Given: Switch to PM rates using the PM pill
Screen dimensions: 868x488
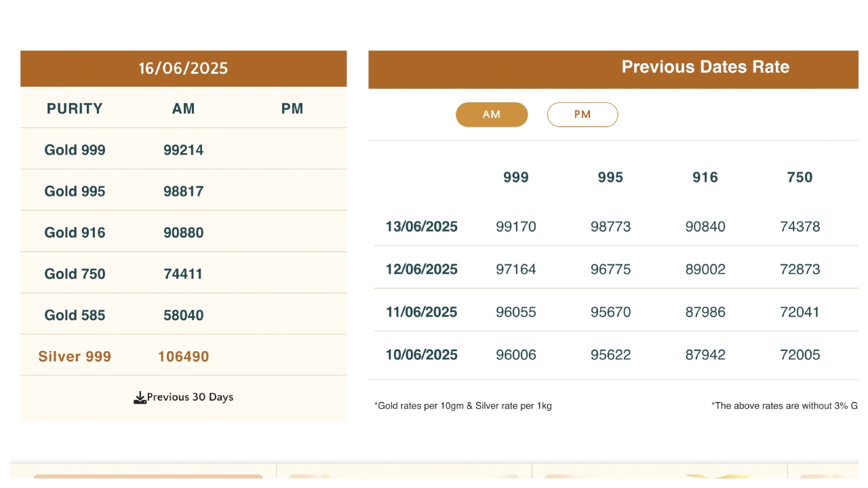Looking at the screenshot, I should click(583, 115).
